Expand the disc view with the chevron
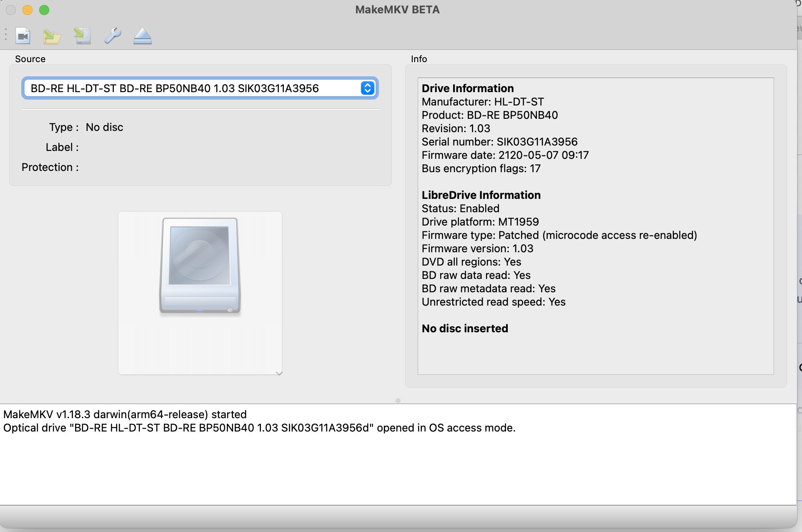This screenshot has height=532, width=802. [x=278, y=373]
